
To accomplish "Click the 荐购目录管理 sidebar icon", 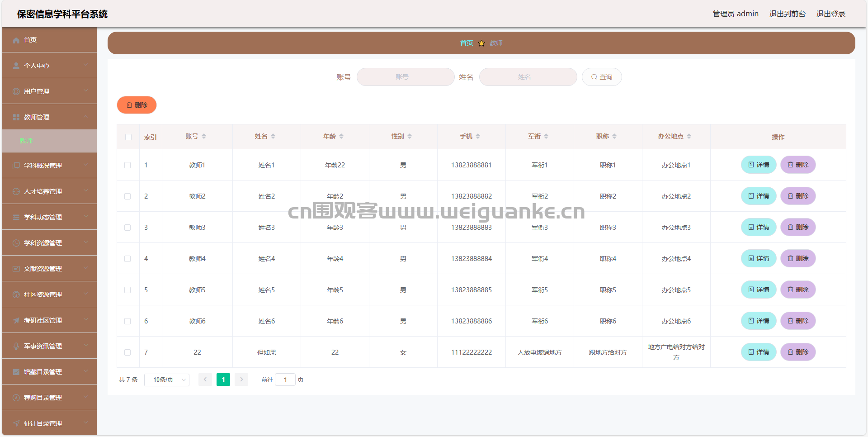I will tap(16, 398).
